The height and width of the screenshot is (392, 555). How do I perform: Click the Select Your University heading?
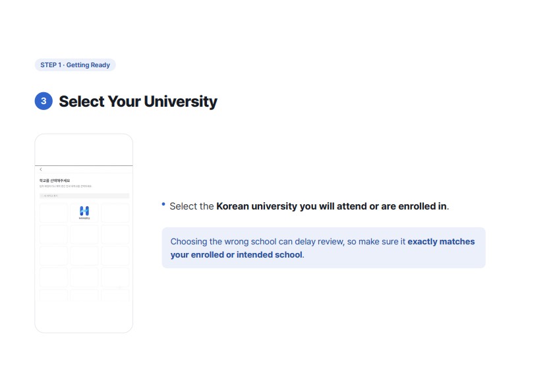138,101
